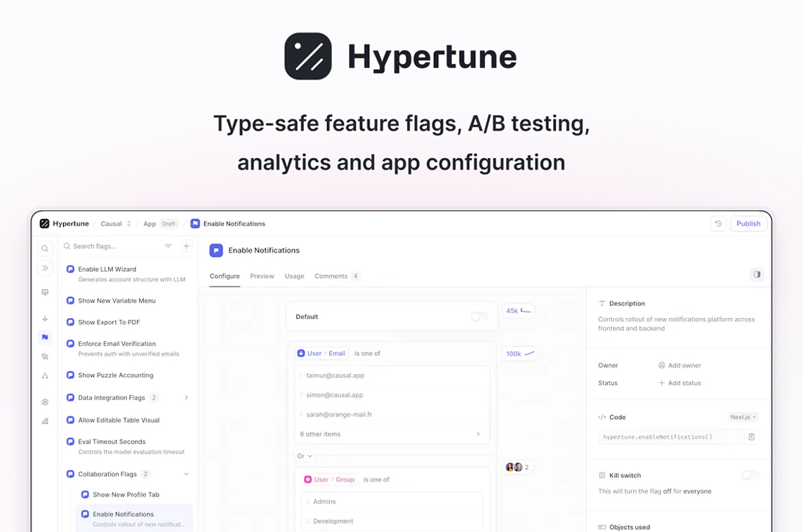Open the monitor icon in left sidebar

coord(45,293)
